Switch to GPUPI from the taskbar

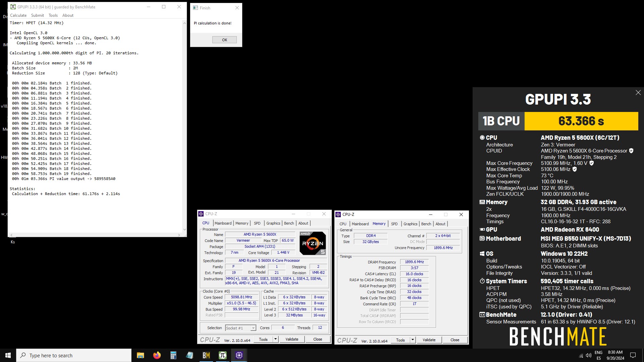click(222, 355)
